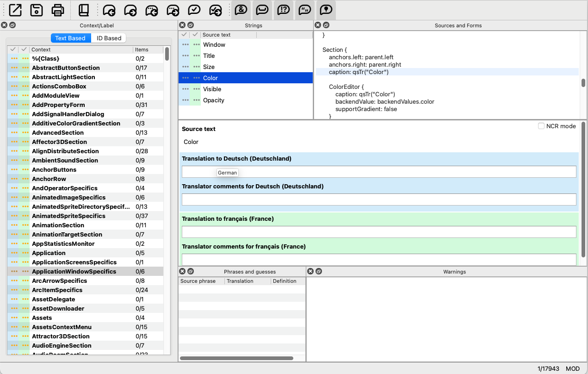Click the phrases panel horizontal scrollbar
Viewport: 588px width, 374px height.
pos(236,358)
